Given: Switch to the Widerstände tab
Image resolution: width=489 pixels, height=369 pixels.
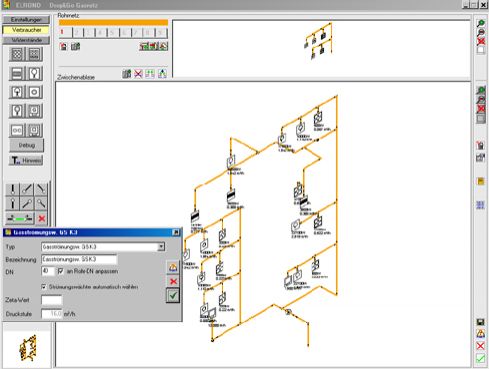Looking at the screenshot, I should click(26, 40).
